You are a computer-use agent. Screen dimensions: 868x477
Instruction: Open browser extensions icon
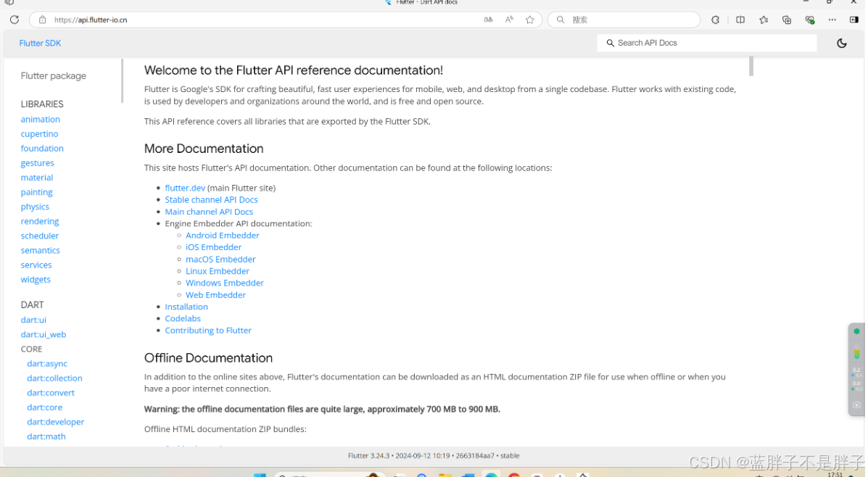[x=716, y=20]
